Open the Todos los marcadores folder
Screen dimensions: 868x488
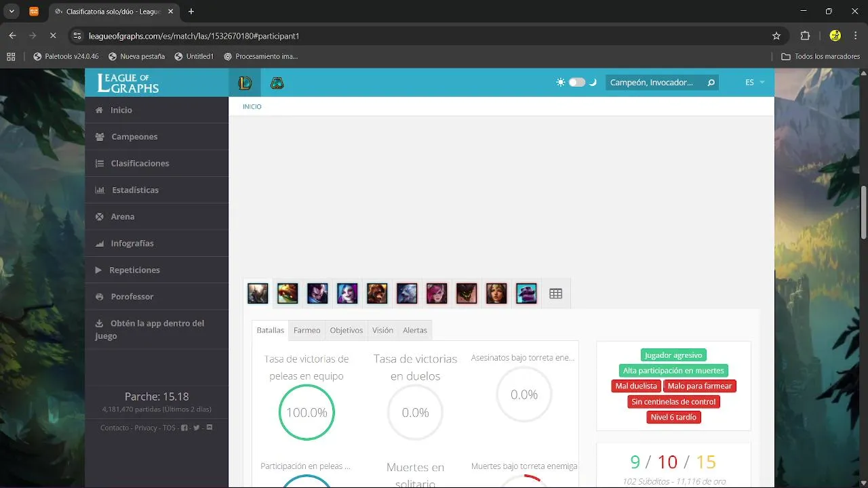click(821, 56)
